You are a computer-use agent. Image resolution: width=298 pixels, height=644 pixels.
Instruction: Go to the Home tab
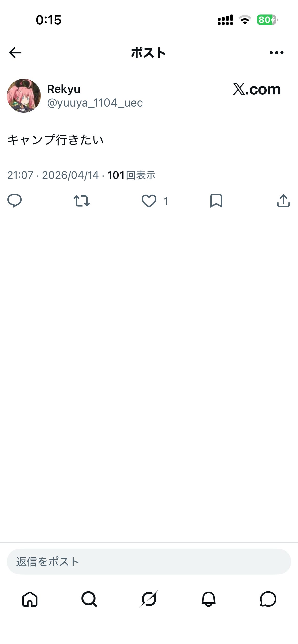[x=30, y=599]
